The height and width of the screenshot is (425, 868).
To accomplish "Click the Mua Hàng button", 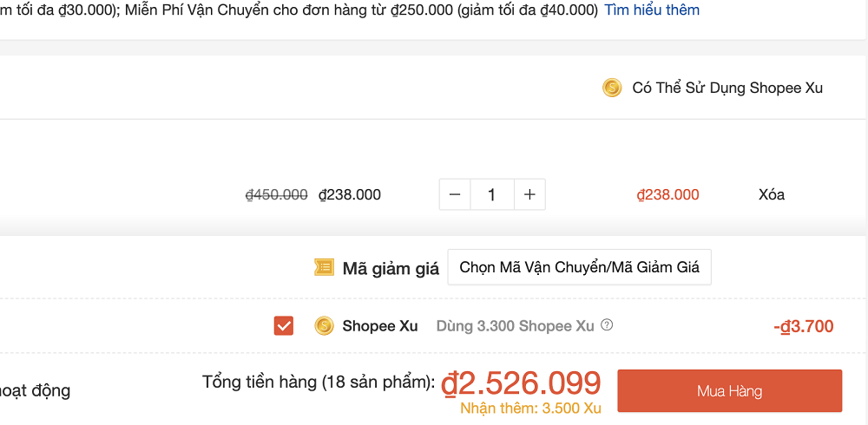I will point(729,391).
